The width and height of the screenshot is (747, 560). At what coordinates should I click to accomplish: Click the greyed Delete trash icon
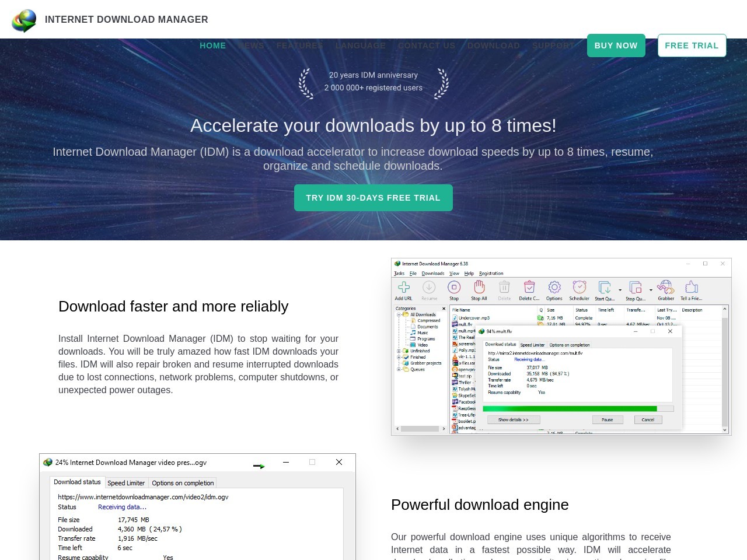coord(504,287)
